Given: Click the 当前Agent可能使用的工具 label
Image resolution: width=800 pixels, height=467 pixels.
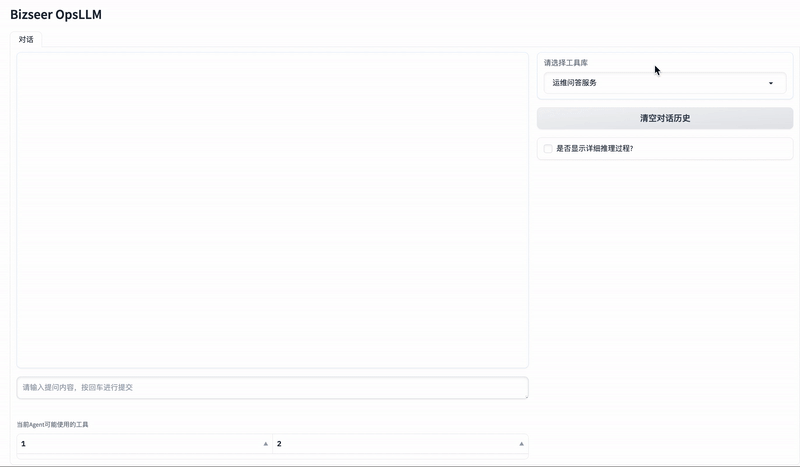Looking at the screenshot, I should pyautogui.click(x=53, y=424).
